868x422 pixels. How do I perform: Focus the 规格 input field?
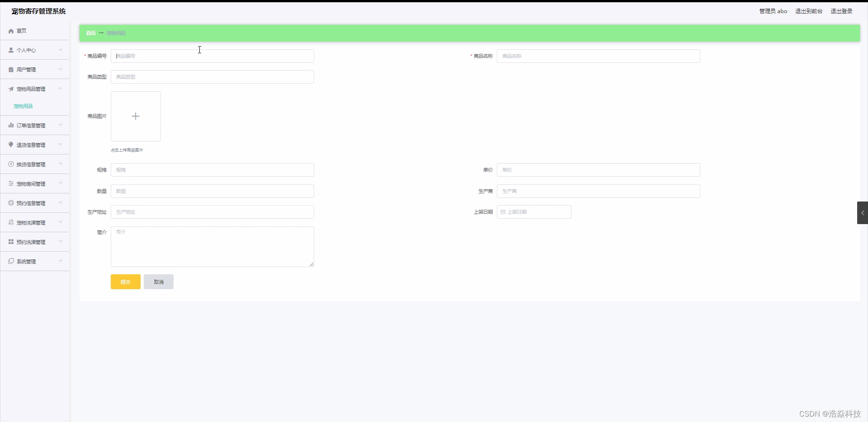[x=212, y=170]
